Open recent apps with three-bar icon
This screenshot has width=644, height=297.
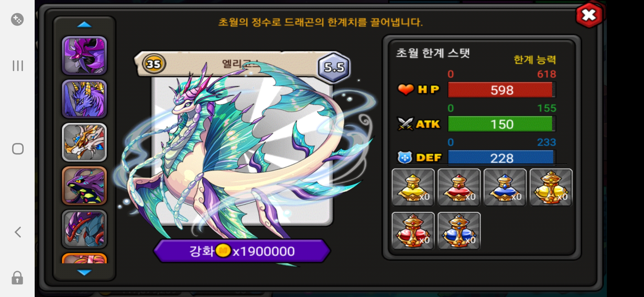pyautogui.click(x=18, y=66)
